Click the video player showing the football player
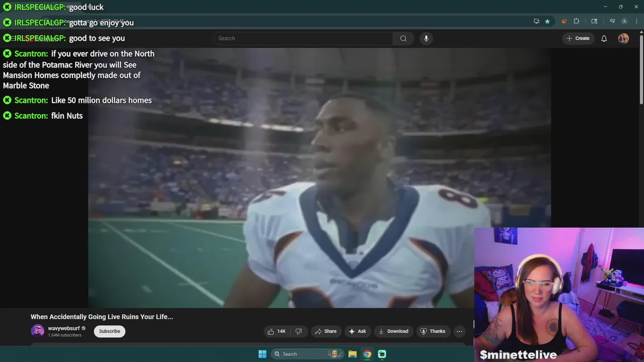The height and width of the screenshot is (362, 644). (x=319, y=177)
